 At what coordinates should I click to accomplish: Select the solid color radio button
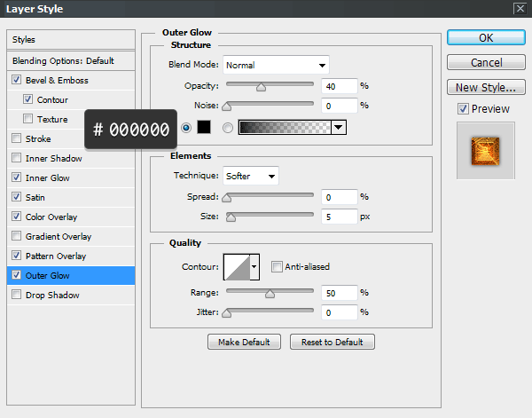(186, 128)
